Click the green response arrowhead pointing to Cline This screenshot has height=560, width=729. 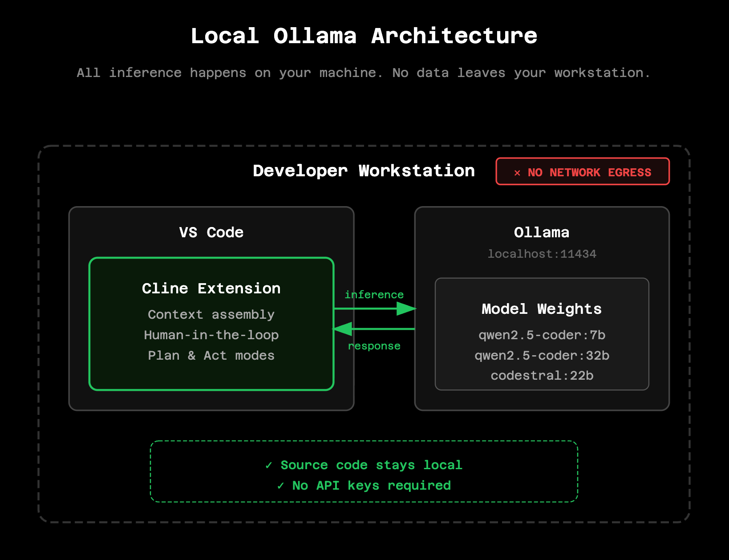coord(343,329)
